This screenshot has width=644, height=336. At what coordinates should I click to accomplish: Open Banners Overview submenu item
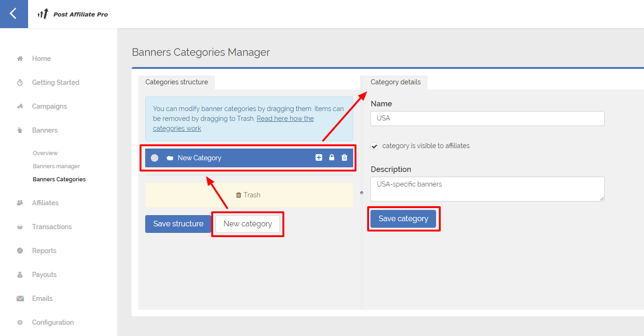[x=45, y=153]
